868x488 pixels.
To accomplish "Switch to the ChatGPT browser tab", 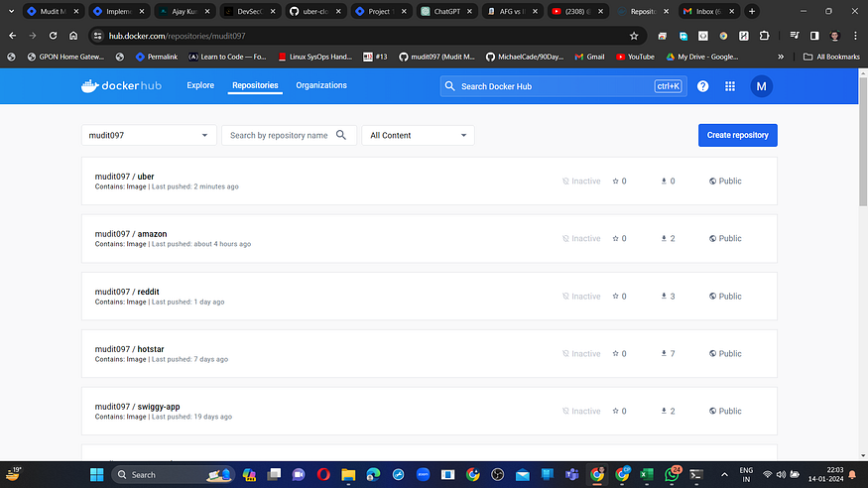I will (x=446, y=11).
